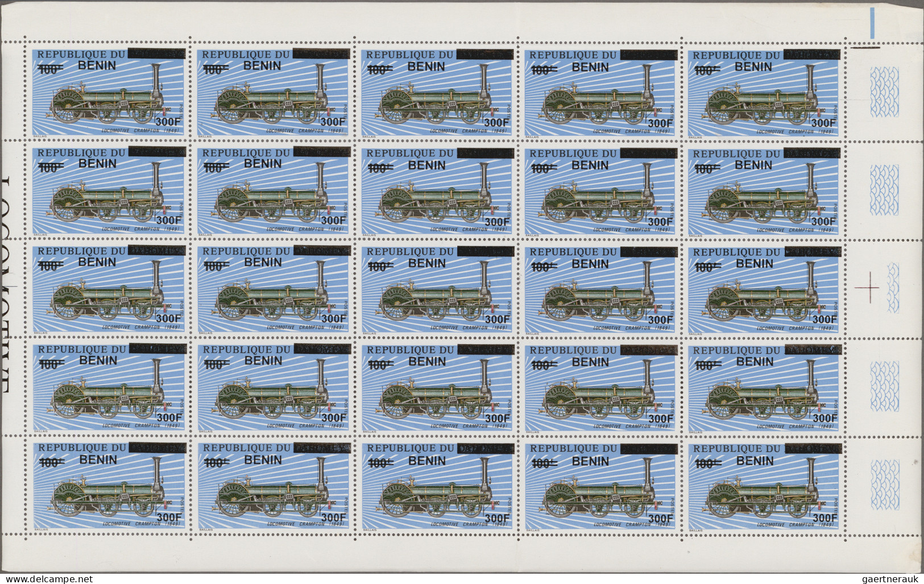Choose the center stamp of the sheet
The image size is (924, 584).
pos(437,288)
